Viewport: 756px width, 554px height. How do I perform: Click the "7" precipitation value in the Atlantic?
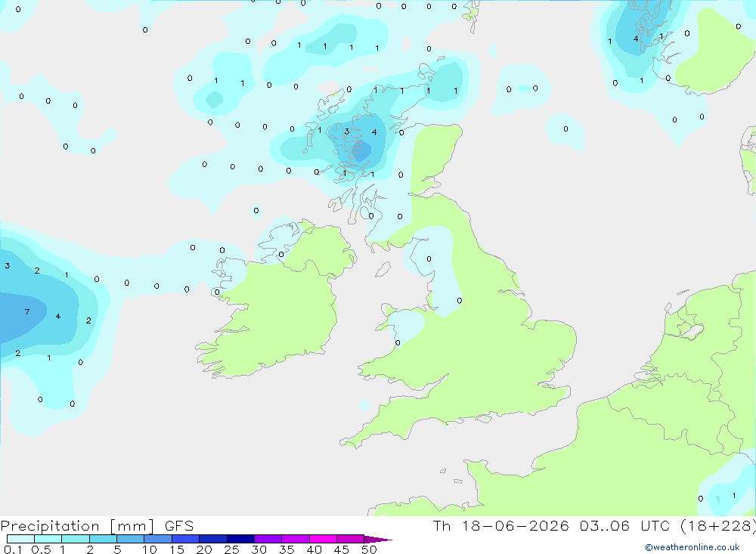point(27,312)
